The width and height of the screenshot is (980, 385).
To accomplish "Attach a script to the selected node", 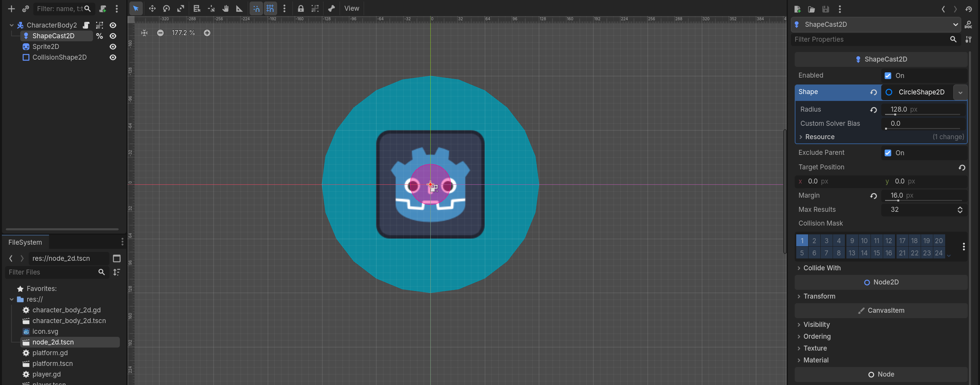I will coord(103,8).
